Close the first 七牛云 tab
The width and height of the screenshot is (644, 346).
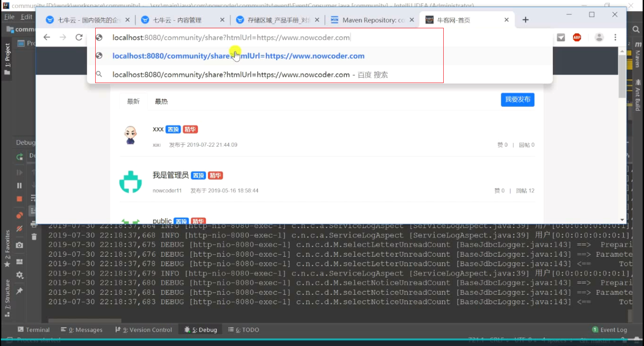click(128, 20)
